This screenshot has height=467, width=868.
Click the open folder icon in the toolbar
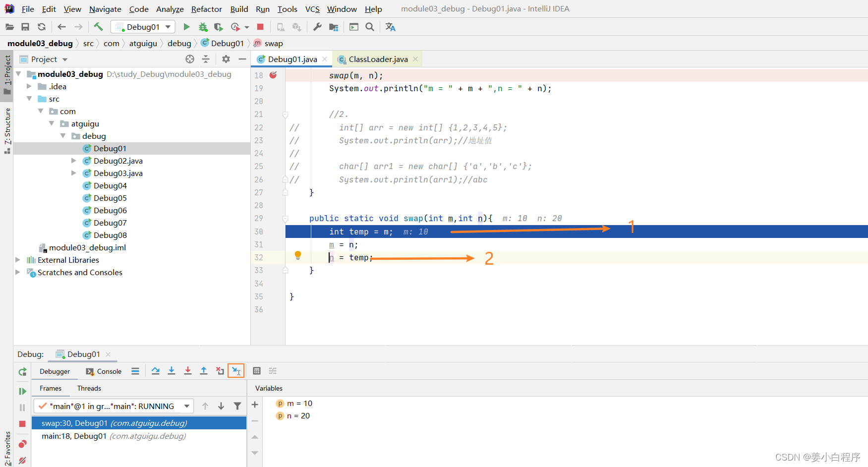point(9,27)
